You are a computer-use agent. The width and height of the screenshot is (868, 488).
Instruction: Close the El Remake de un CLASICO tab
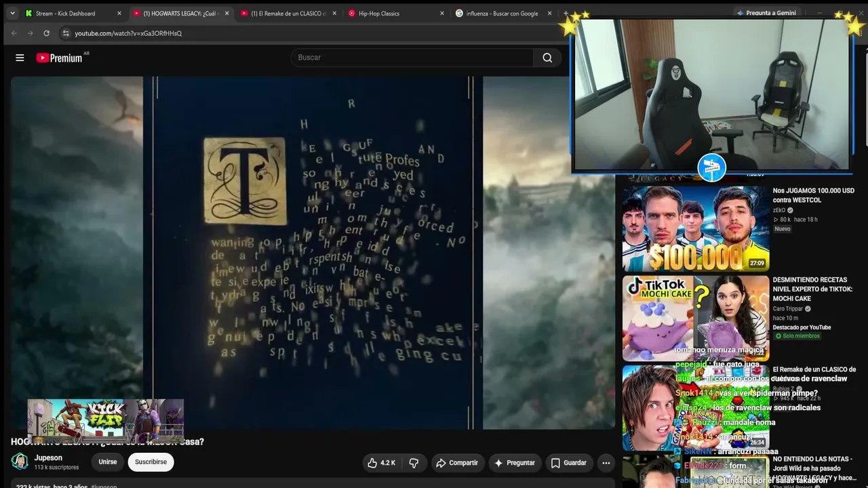point(334,14)
